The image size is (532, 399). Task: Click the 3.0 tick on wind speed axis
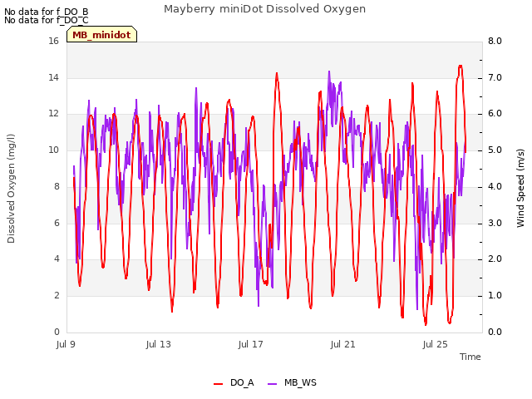click(x=495, y=223)
